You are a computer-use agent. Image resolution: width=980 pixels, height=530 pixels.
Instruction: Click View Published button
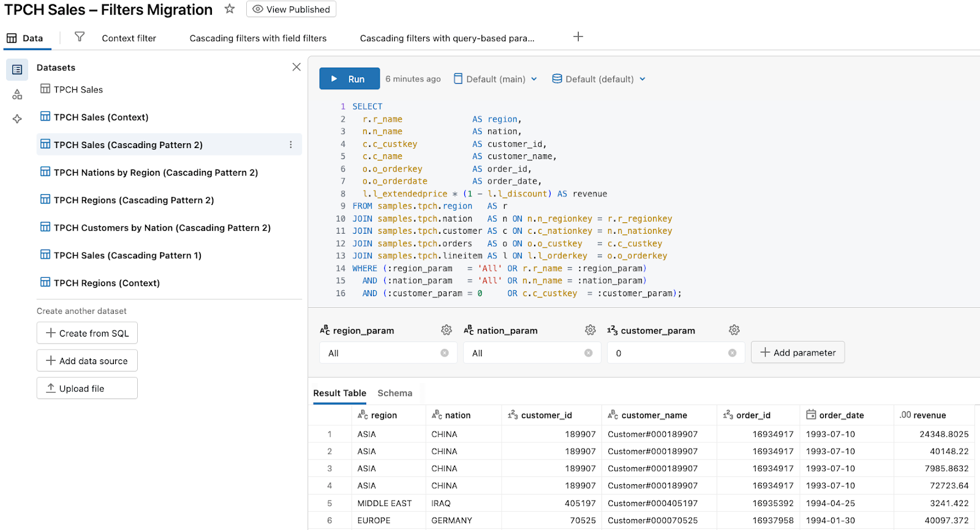click(292, 9)
